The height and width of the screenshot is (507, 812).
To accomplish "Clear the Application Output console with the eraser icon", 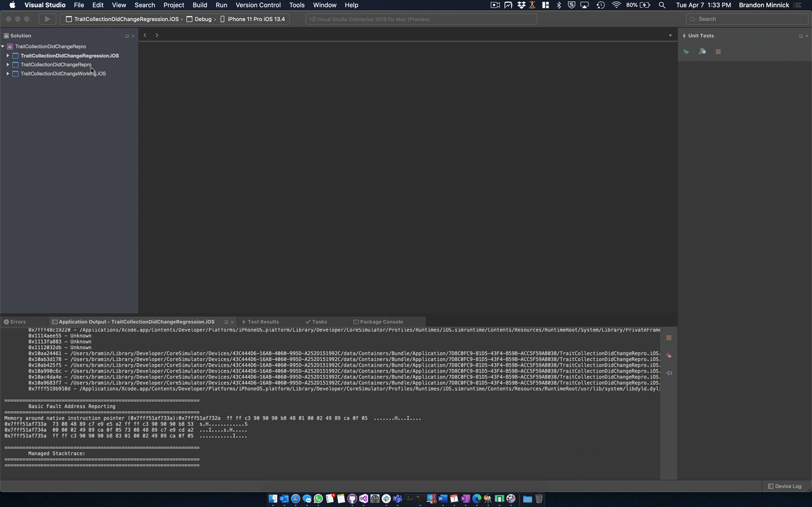I will click(x=669, y=355).
